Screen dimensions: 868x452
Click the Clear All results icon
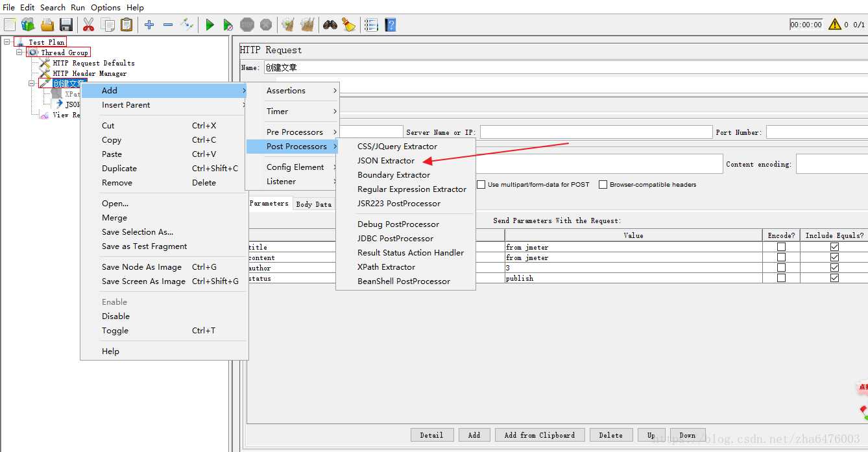tap(307, 25)
